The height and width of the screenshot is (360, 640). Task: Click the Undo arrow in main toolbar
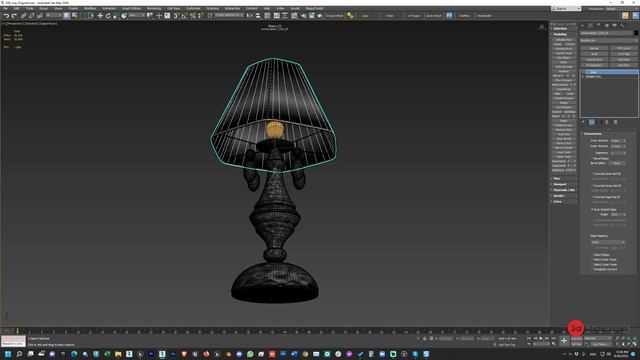pyautogui.click(x=6, y=16)
